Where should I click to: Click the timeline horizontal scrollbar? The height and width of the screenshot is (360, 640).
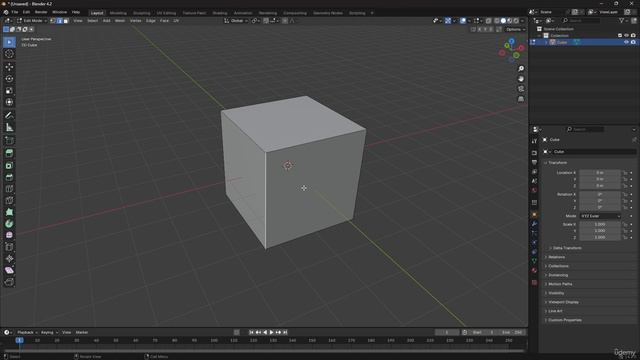264,351
